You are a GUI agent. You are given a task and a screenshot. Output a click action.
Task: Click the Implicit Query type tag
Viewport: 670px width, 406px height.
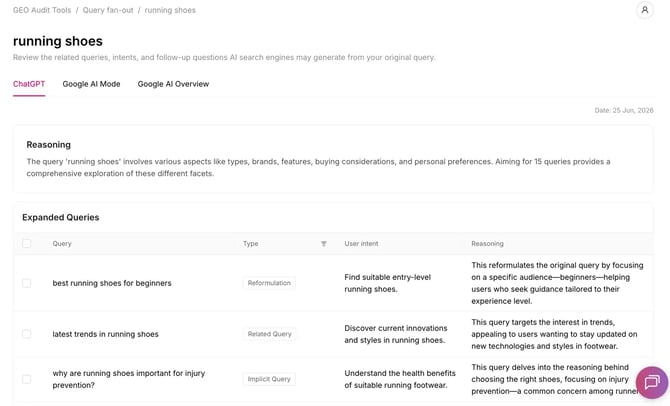[x=269, y=379]
